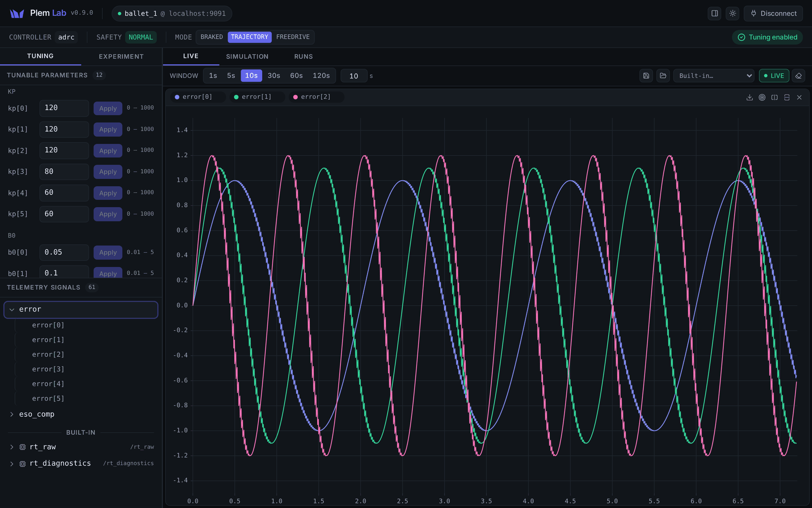Open the Built-in layout dropdown

(714, 76)
